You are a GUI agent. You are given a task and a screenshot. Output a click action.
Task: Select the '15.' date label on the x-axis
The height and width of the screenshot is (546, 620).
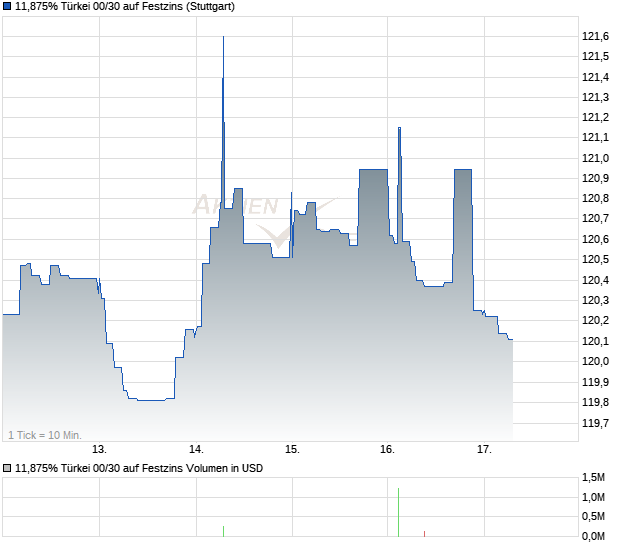tap(292, 450)
